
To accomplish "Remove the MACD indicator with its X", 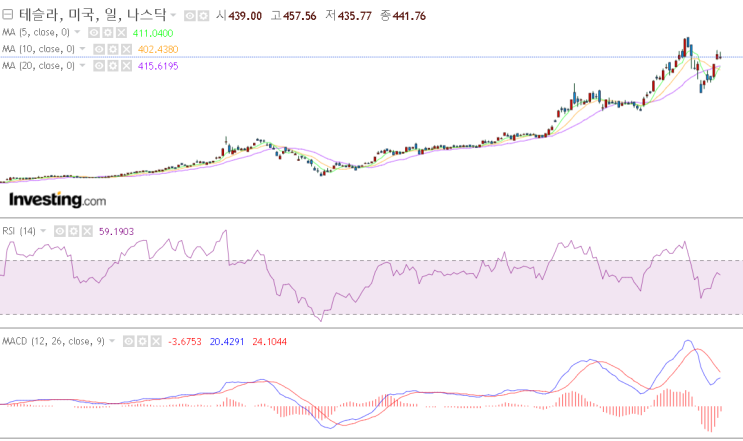I will point(156,342).
